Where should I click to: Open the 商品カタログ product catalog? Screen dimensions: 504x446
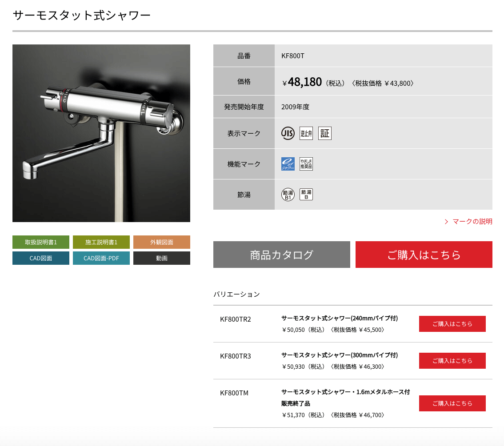pyautogui.click(x=282, y=255)
